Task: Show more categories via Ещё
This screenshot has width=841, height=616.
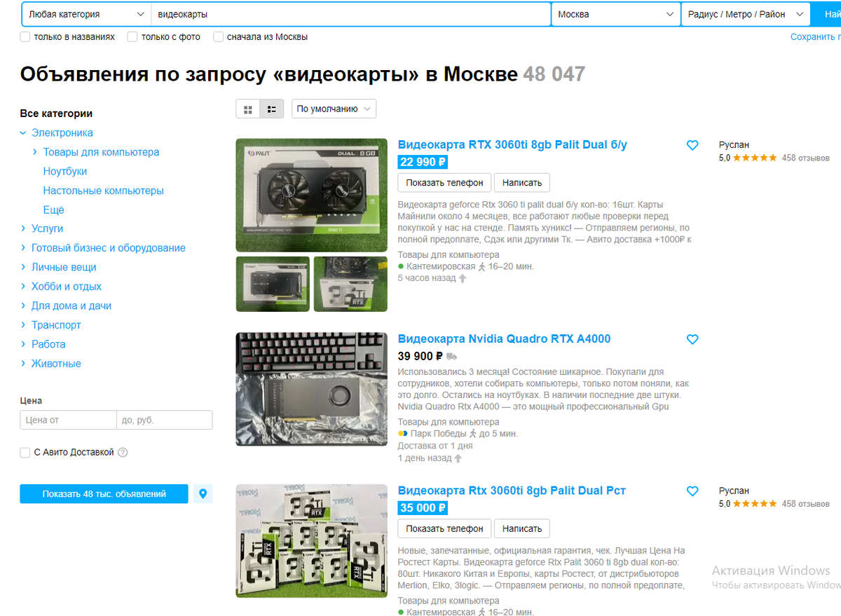Action: [54, 210]
